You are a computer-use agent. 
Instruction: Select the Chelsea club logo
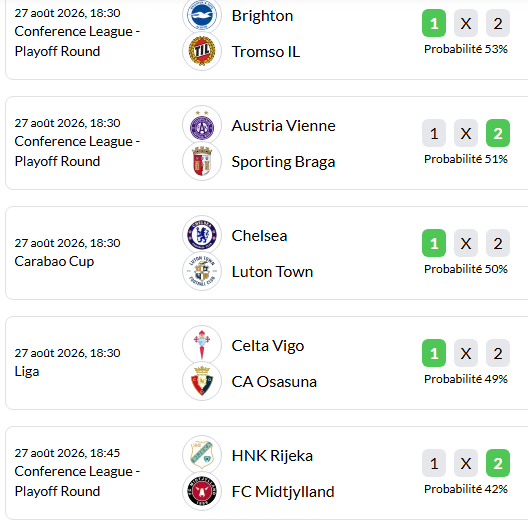click(x=202, y=235)
